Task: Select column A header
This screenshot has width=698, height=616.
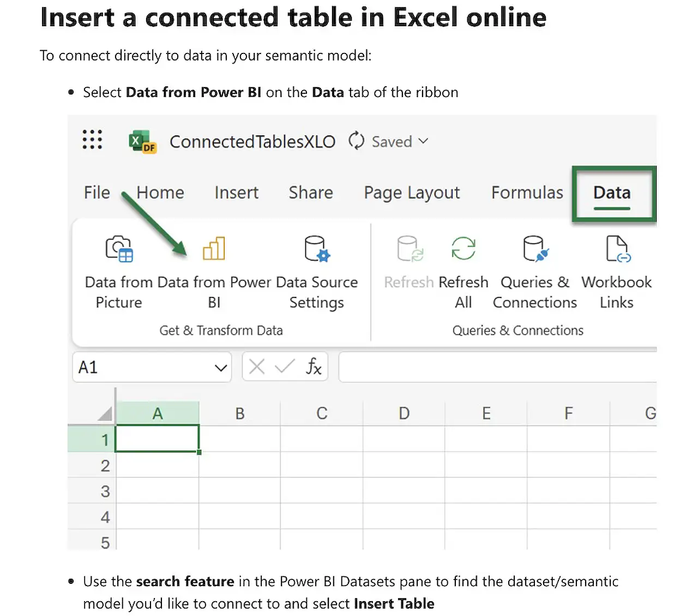Action: (x=158, y=414)
